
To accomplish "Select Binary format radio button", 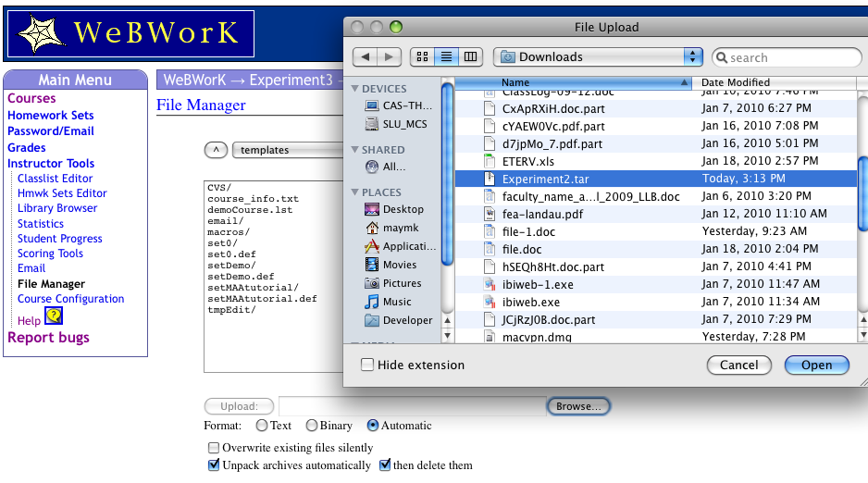I will [312, 426].
